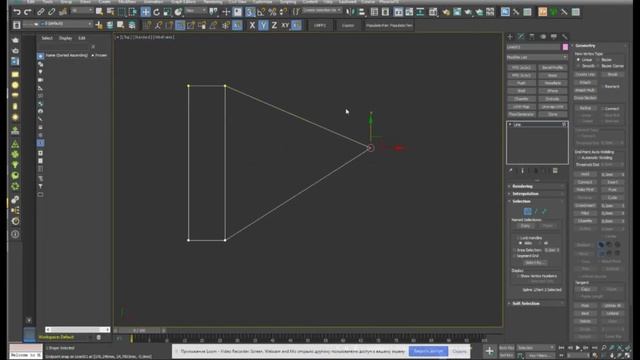
Task: Open the Display command panel tab
Action: coord(553,37)
